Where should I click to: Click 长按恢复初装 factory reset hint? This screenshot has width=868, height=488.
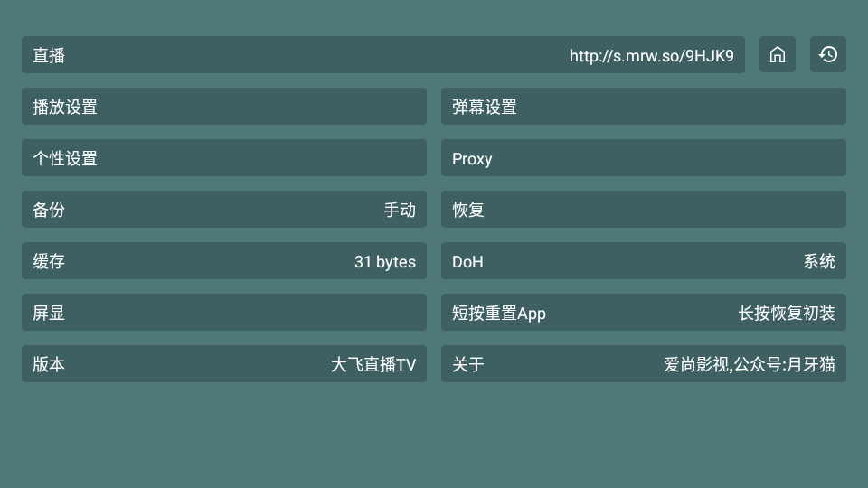click(787, 314)
